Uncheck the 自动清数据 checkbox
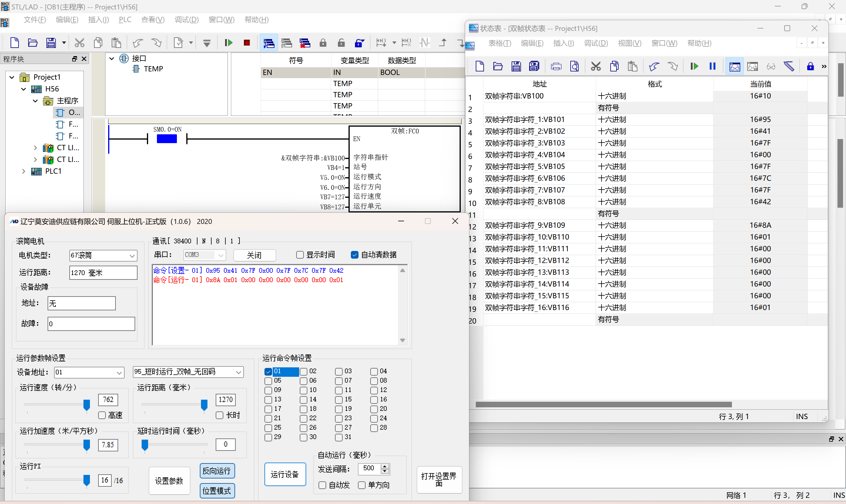Viewport: 846px width, 504px height. [354, 255]
